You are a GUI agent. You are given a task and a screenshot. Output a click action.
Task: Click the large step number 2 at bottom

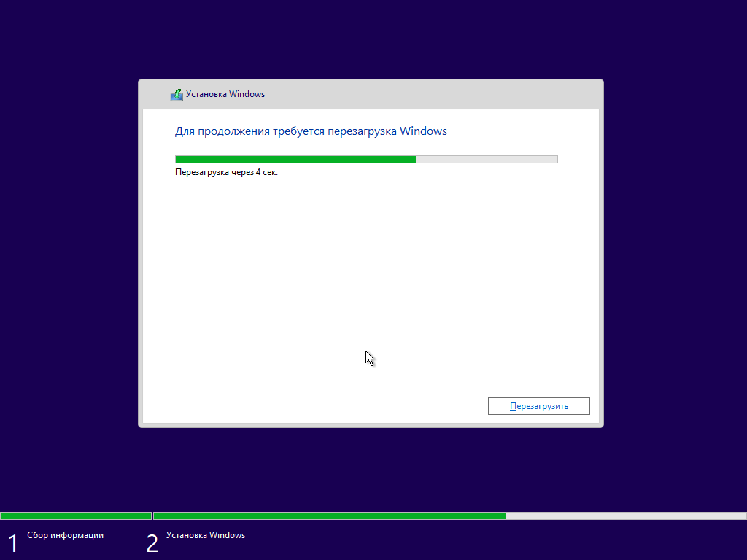pos(152,544)
